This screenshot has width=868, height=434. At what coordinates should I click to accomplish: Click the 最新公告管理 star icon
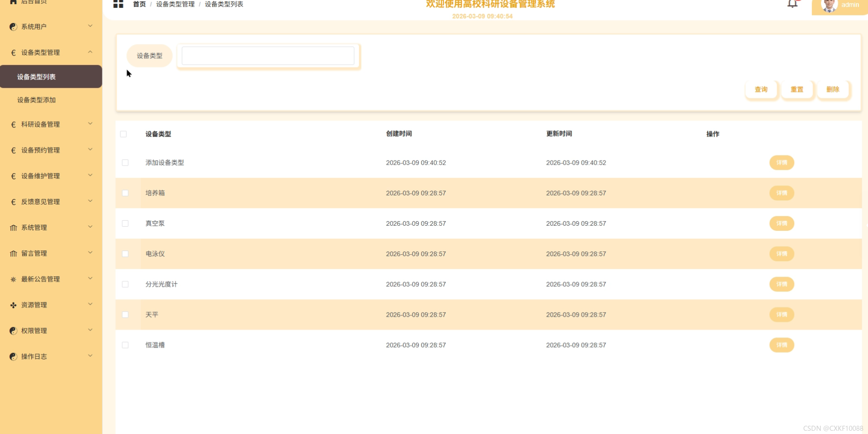click(x=13, y=279)
